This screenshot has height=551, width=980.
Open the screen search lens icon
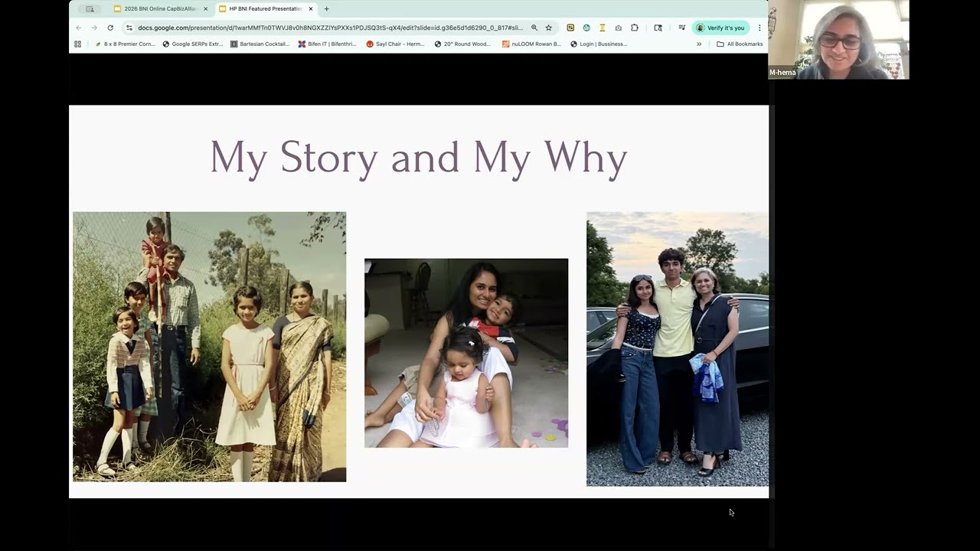(658, 28)
